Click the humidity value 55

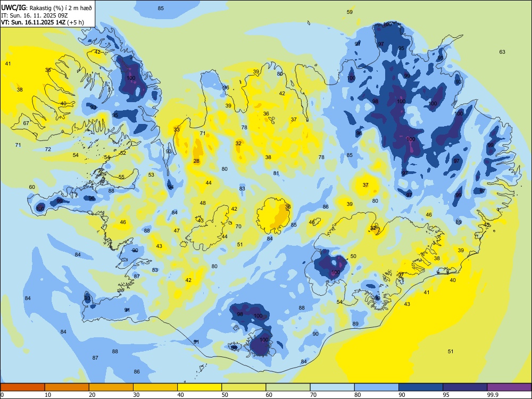[x=121, y=177]
